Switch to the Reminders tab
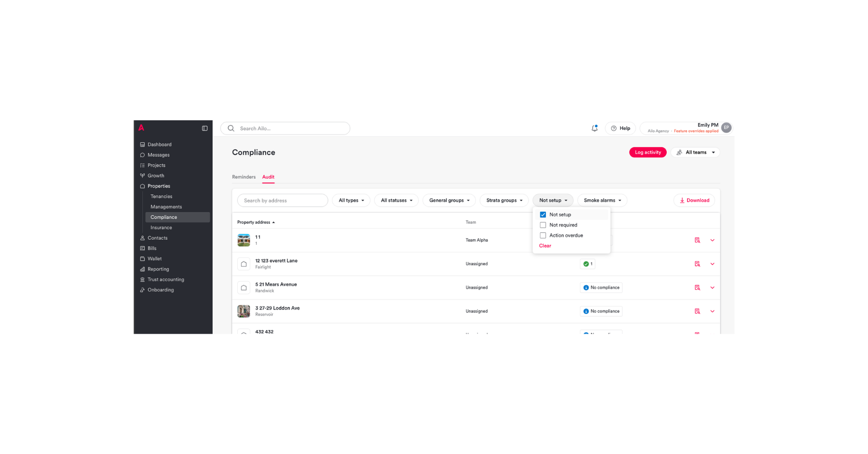 coord(244,177)
